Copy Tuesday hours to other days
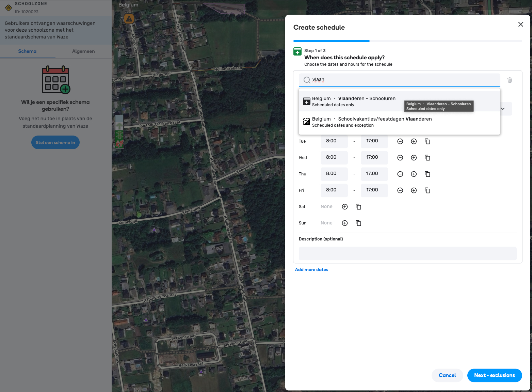This screenshot has height=392, width=532. click(428, 141)
